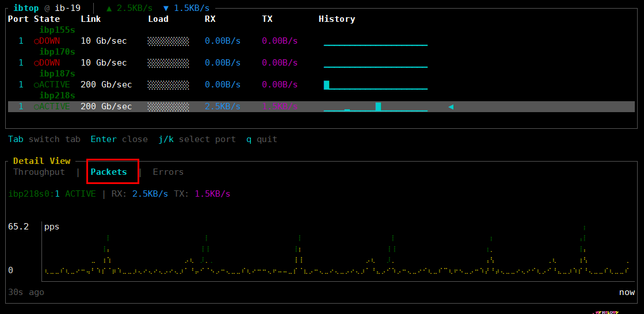Click the 'j/k select port' hint
The height and width of the screenshot is (314, 644).
(197, 139)
